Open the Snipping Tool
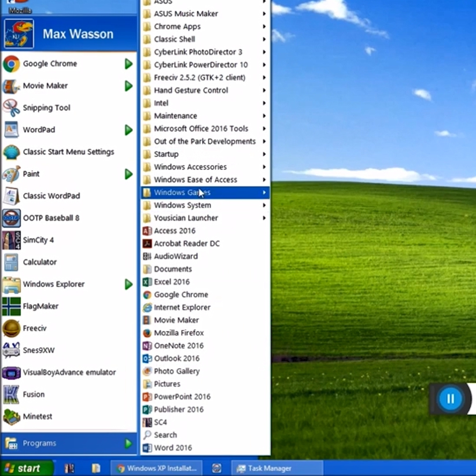 (69, 108)
